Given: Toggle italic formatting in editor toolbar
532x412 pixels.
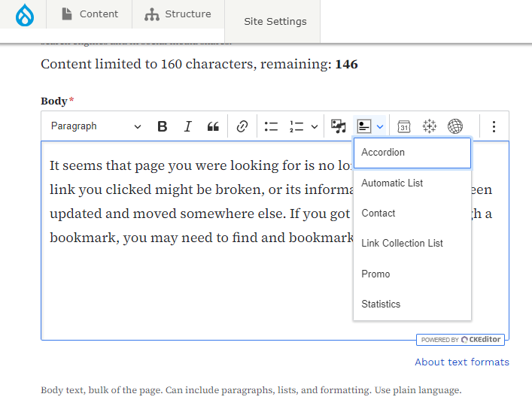Looking at the screenshot, I should [188, 126].
